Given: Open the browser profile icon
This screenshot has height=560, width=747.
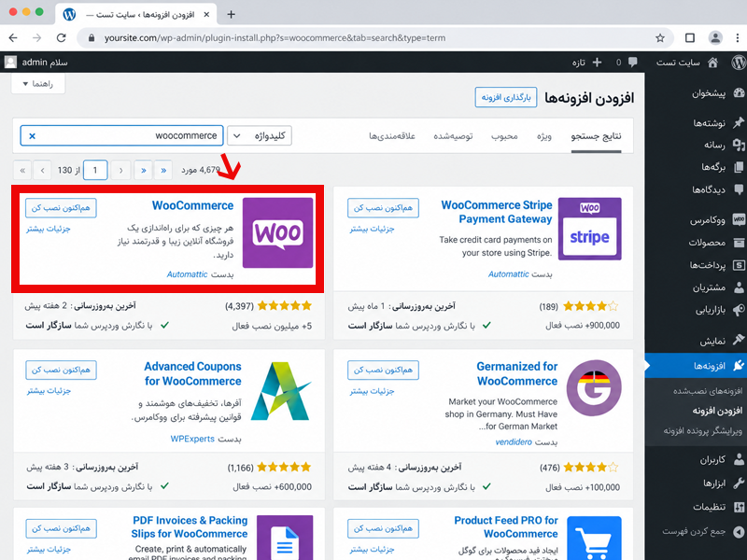Looking at the screenshot, I should [715, 37].
